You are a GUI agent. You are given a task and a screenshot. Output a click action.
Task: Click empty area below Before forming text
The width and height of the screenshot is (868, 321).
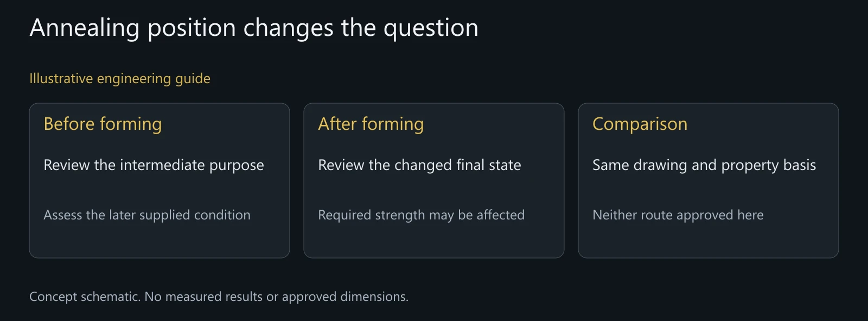tap(159, 242)
